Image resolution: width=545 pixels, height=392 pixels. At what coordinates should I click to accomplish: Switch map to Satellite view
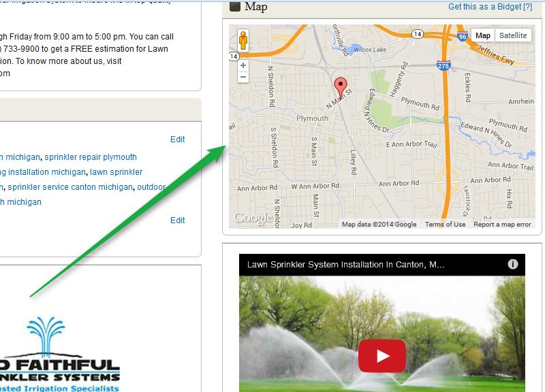pos(513,35)
